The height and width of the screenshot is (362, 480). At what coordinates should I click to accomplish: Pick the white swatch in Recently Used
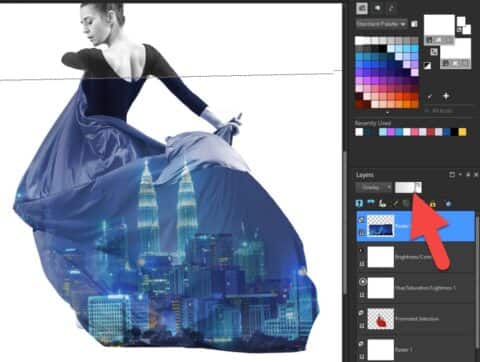click(x=359, y=132)
